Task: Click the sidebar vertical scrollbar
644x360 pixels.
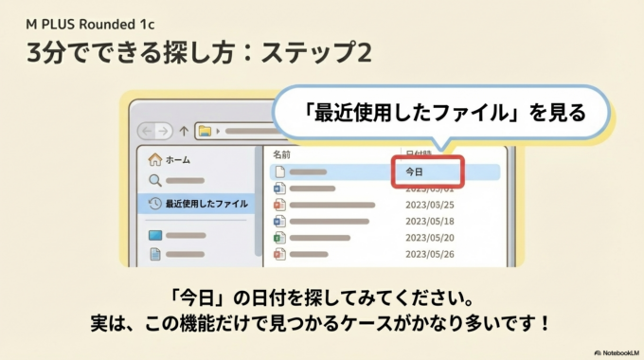Action: coord(258,202)
